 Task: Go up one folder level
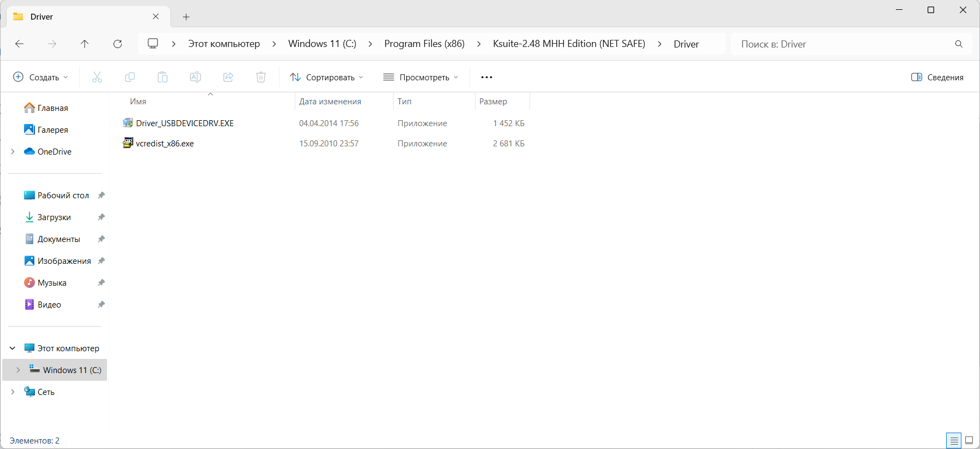(x=85, y=44)
